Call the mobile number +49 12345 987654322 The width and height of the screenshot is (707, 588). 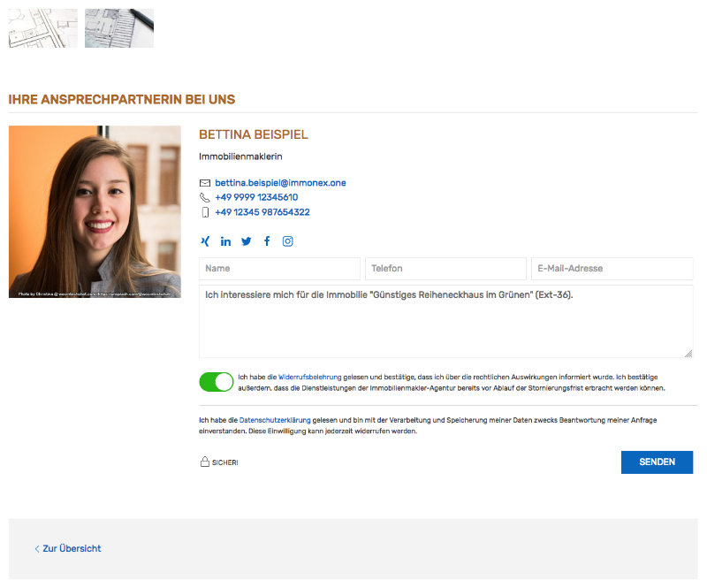(262, 212)
